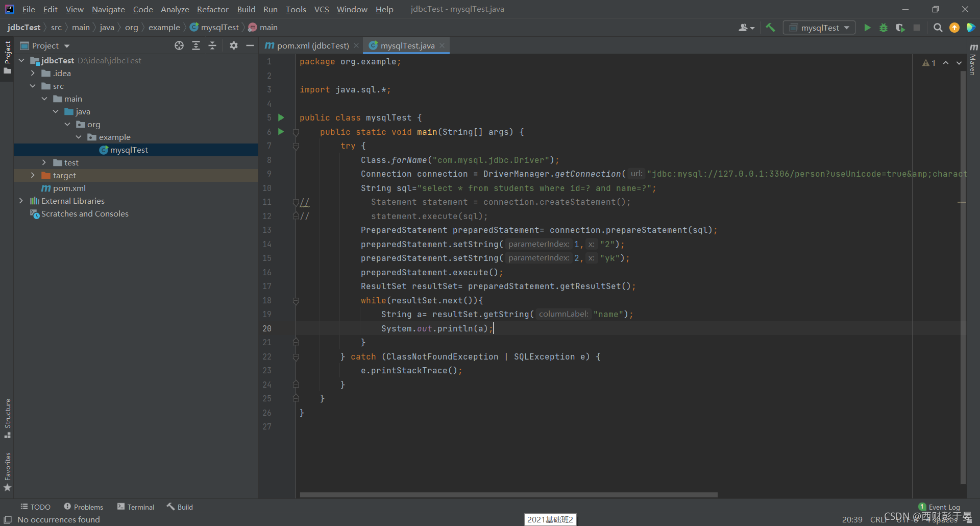Open Project panel settings gear
This screenshot has width=980, height=526.
point(233,45)
